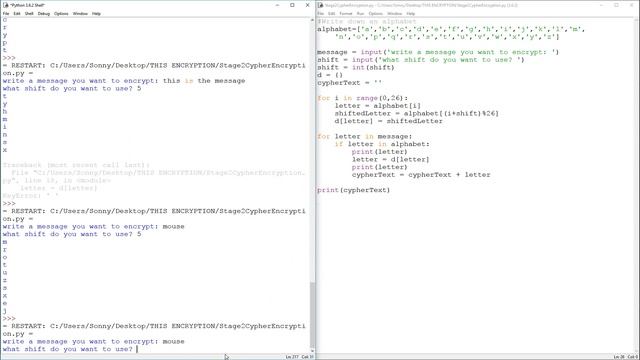This screenshot has height=360, width=640.
Task: Open Debug menu in Python Shell window
Action: (x=44, y=13)
